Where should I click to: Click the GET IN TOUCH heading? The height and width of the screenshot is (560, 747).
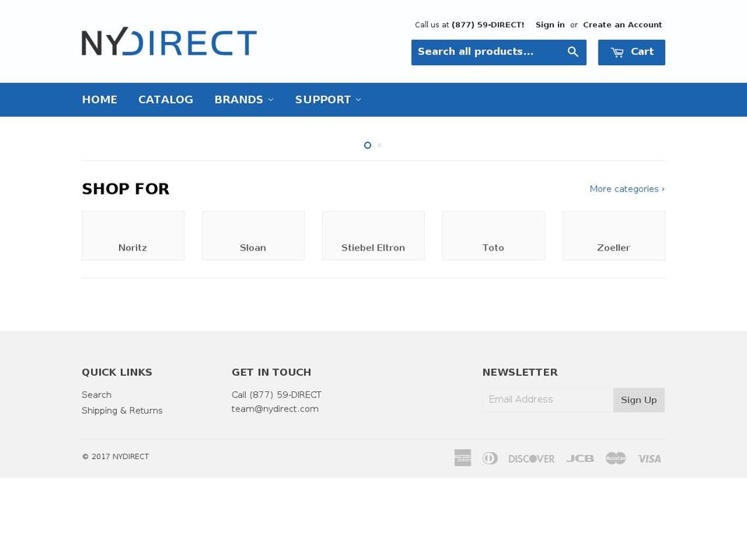[271, 373]
